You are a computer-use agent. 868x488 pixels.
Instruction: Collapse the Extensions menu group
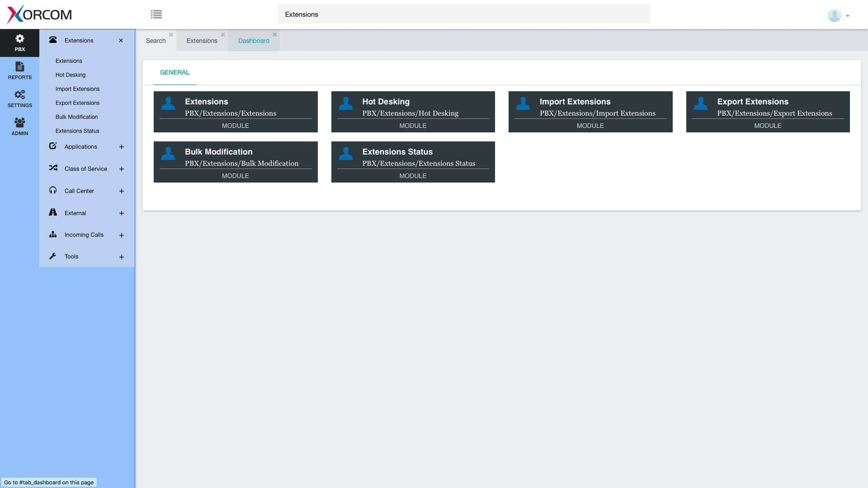121,41
